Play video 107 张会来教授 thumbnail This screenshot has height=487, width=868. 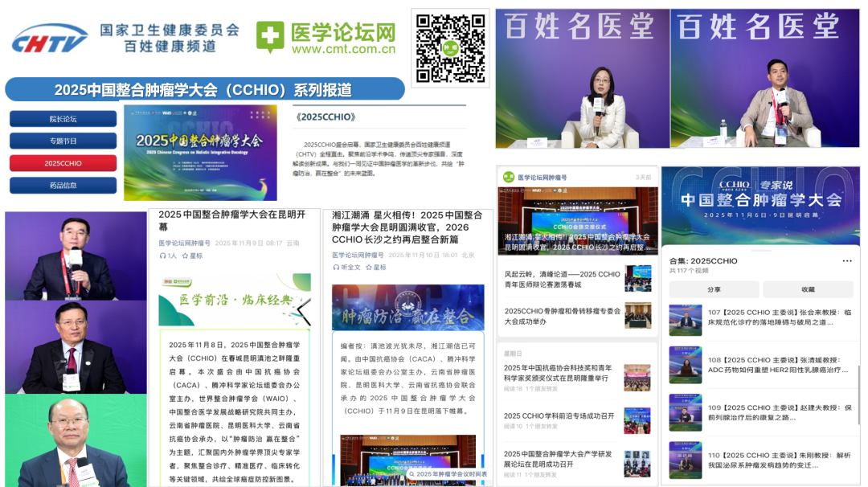coord(686,320)
